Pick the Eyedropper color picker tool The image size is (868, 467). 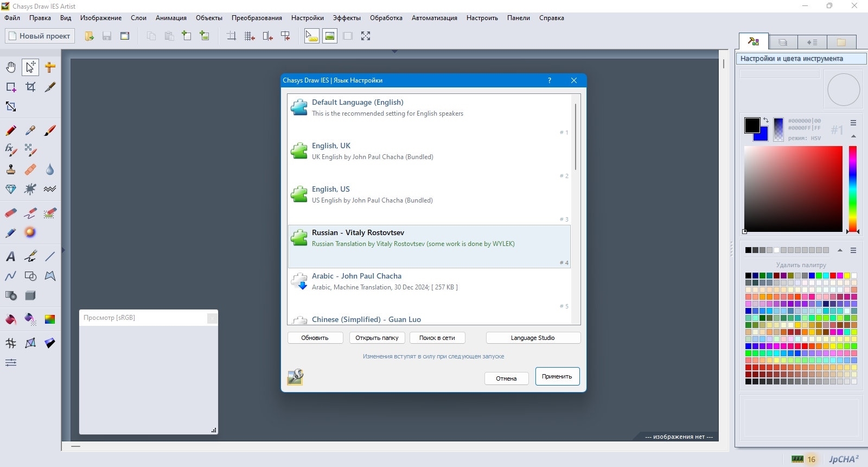tap(30, 130)
